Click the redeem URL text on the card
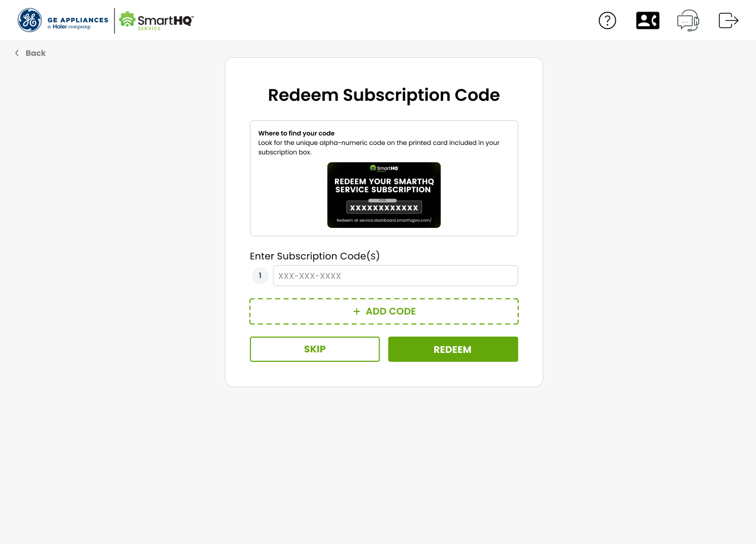 pyautogui.click(x=384, y=220)
